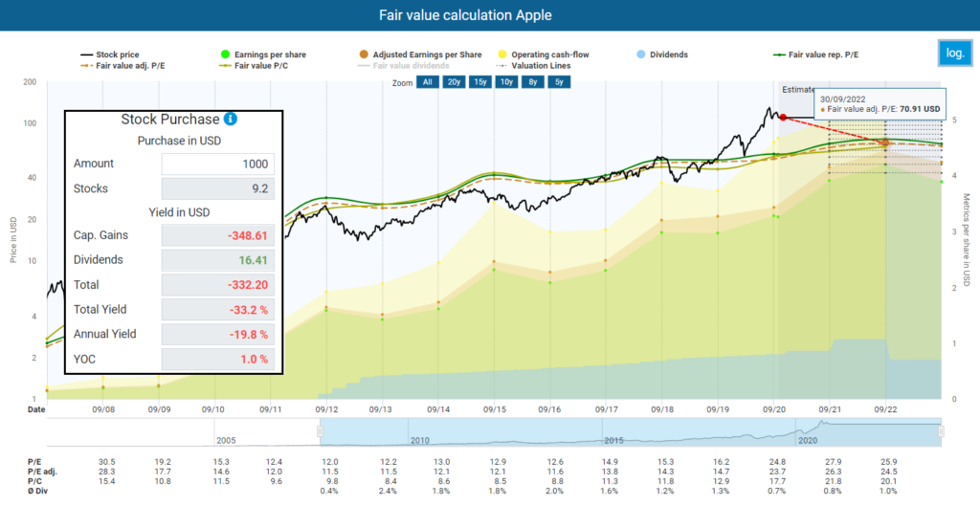Toggle the Earnings per share legend series
Viewport: 980px width, 506px height.
click(262, 55)
